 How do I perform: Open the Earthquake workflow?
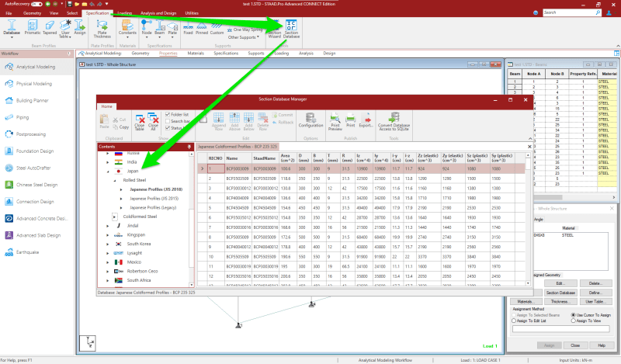28,252
